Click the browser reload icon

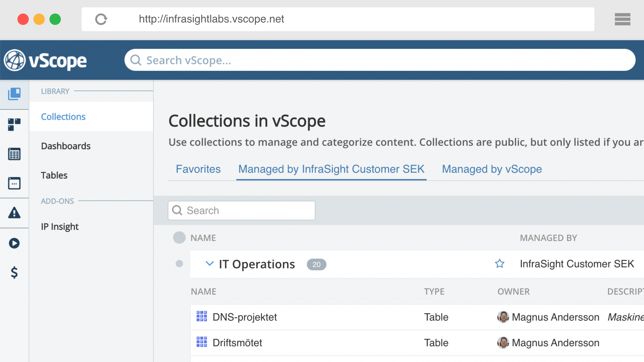click(x=101, y=19)
